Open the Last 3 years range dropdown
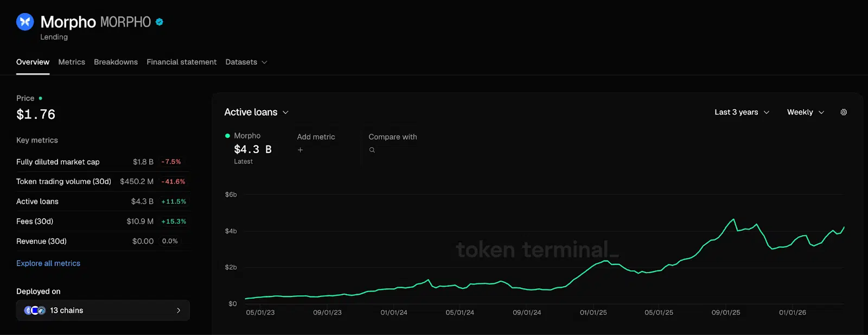 pyautogui.click(x=742, y=112)
